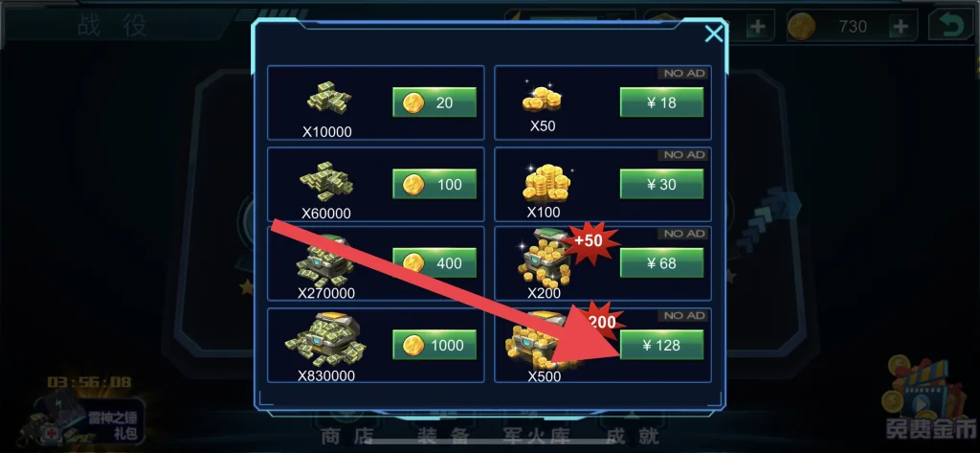Viewport: 980px width, 453px height.
Task: Tap the plus icon beside 730 coins
Action: tap(900, 26)
